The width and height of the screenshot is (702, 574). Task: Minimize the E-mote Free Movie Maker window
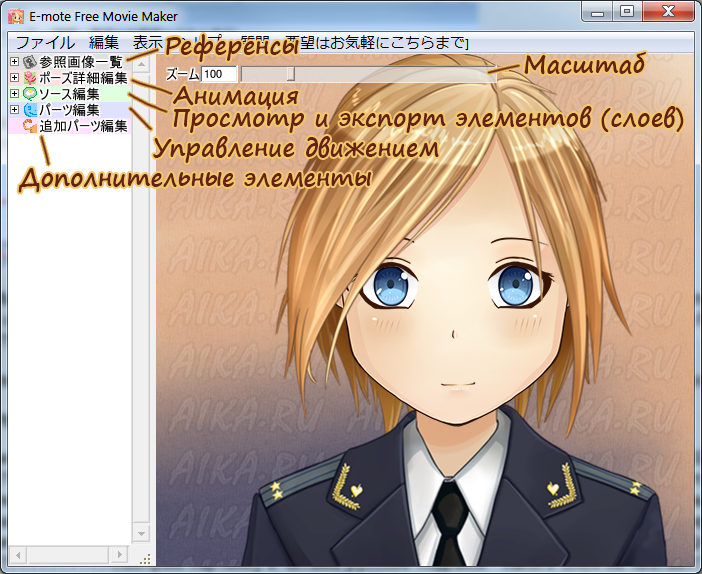click(x=598, y=13)
